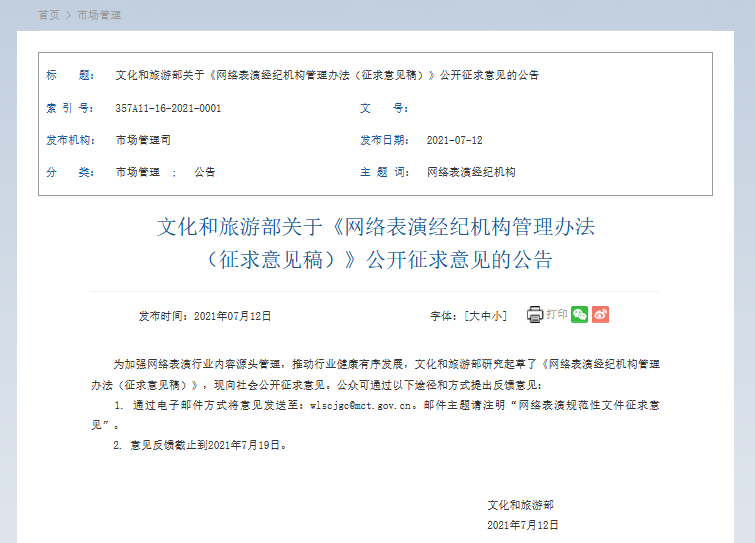
Task: Click the 发布时间：2021年07月12日 text
Action: (205, 316)
